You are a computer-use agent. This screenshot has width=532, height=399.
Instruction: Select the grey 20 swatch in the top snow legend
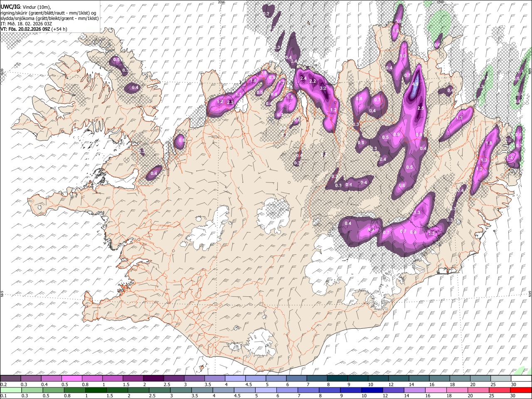point(480,379)
